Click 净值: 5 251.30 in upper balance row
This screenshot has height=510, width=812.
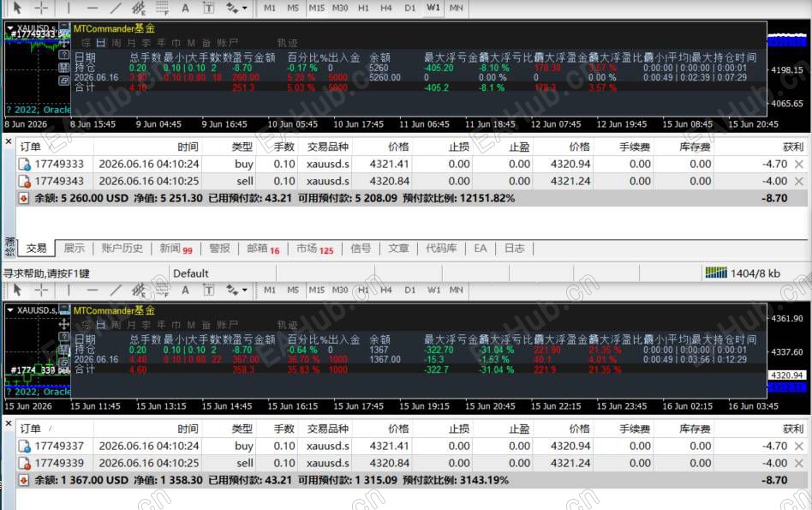coord(168,198)
